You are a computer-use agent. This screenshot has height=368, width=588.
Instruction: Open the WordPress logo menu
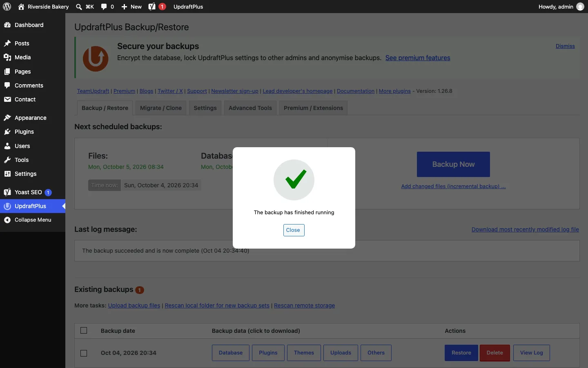(7, 7)
